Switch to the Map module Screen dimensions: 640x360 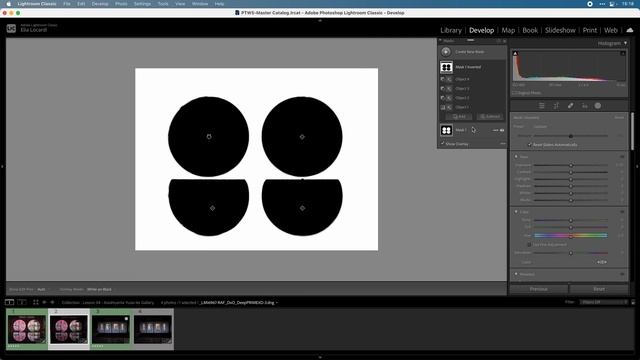508,30
